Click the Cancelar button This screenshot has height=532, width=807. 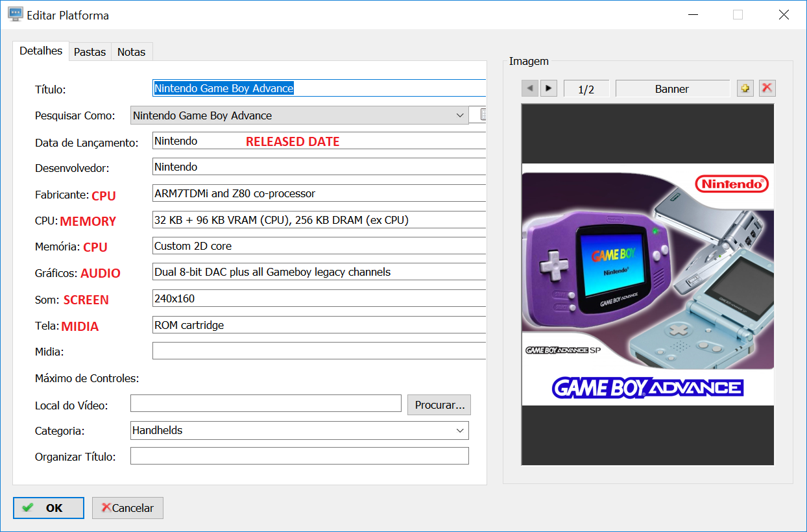click(x=128, y=508)
